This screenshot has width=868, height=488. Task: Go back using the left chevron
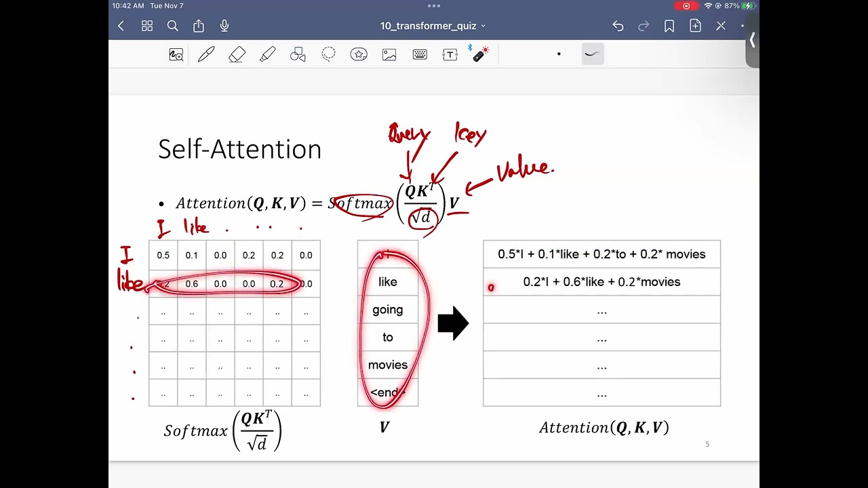tap(121, 26)
